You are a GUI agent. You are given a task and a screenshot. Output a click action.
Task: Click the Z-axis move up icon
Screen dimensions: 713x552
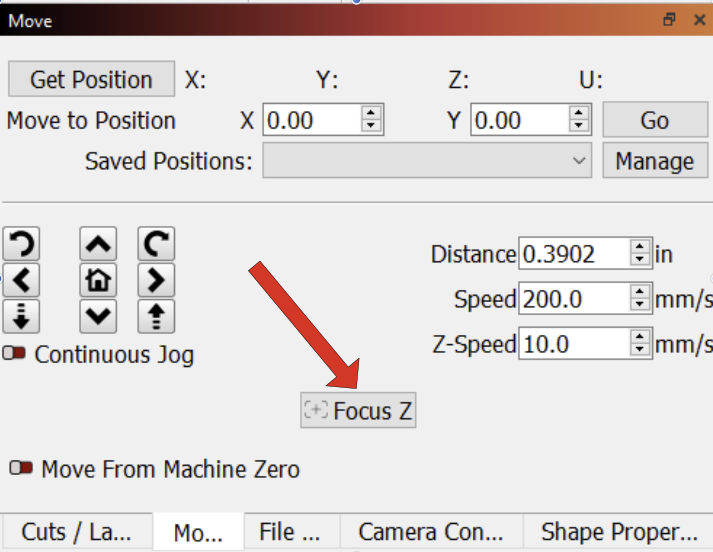pos(156,316)
